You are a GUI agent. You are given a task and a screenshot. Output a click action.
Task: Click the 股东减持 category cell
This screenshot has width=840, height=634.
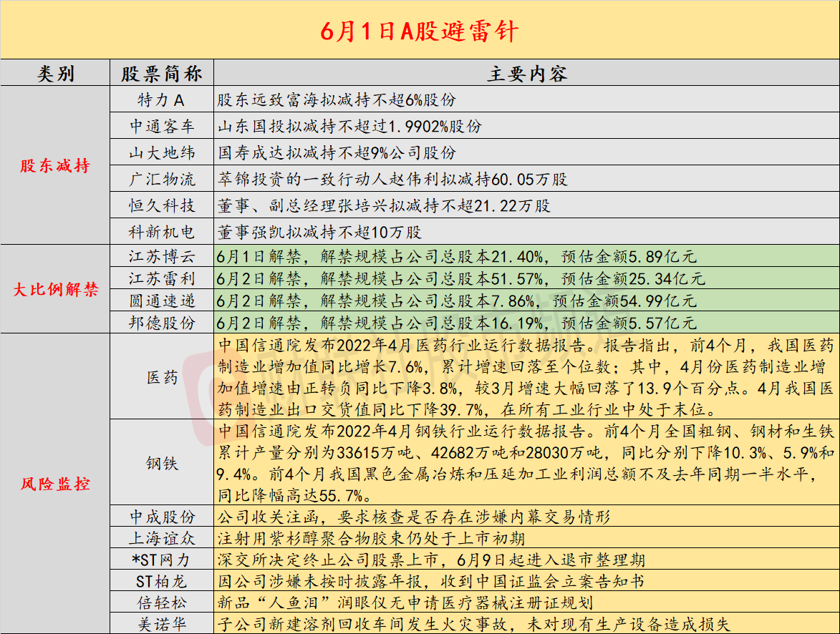click(55, 165)
